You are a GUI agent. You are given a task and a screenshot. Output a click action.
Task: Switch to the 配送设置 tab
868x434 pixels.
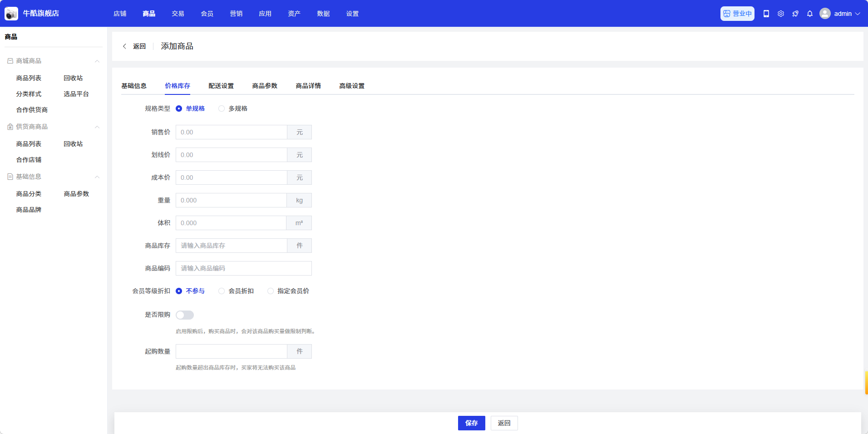click(x=221, y=86)
